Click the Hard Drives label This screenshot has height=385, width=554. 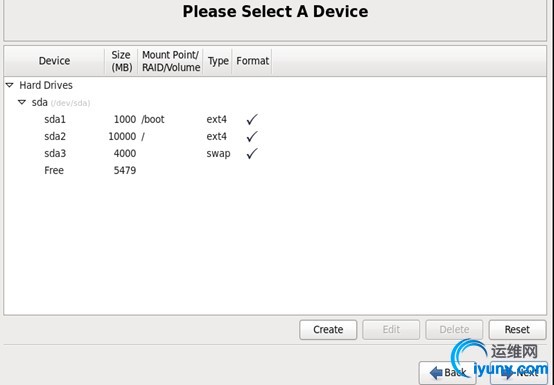(x=46, y=85)
